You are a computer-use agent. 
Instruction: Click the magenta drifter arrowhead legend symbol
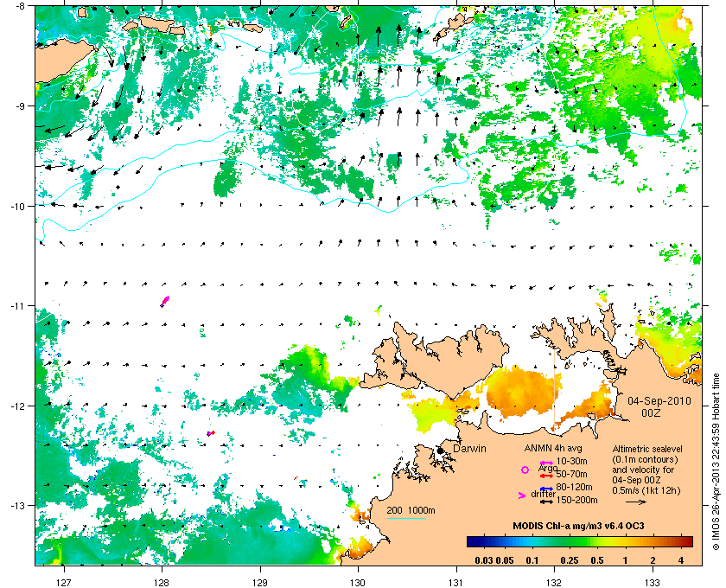point(522,495)
